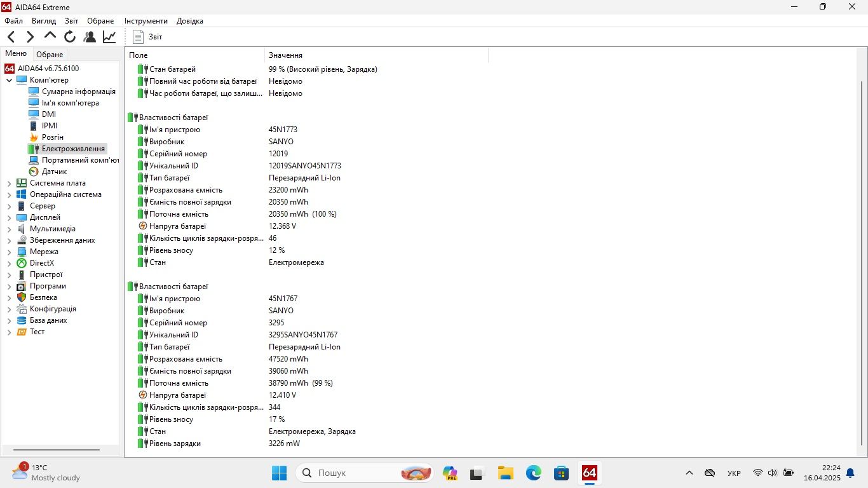Image resolution: width=868 pixels, height=488 pixels.
Task: Select Ім'я комп'ютера tree item
Action: click(x=71, y=103)
